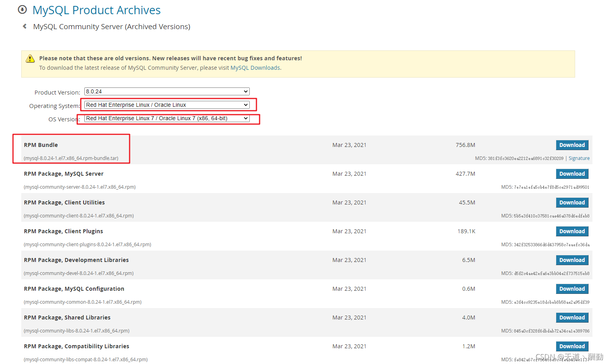The width and height of the screenshot is (609, 364).
Task: Click the RPM Package, Client Plugins title
Action: (63, 231)
